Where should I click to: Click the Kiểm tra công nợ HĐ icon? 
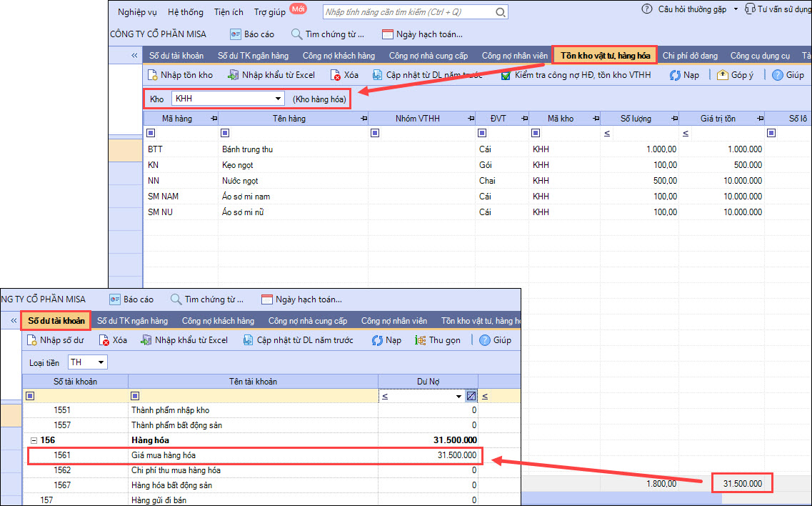point(506,75)
